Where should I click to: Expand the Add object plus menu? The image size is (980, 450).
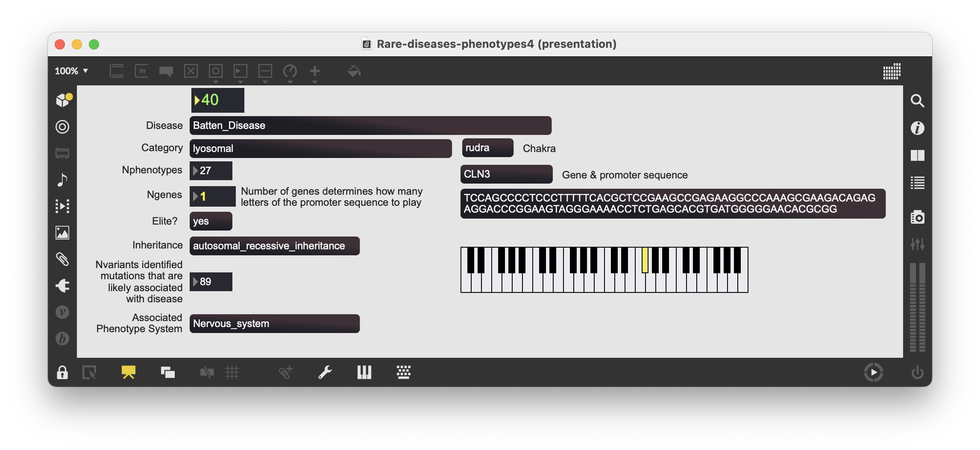(315, 72)
